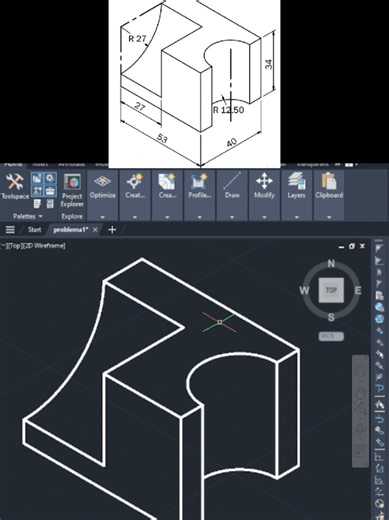Screen dimensions: 389x520
Task: Click the crosshair pickbox in the drawing area
Action: click(x=220, y=322)
